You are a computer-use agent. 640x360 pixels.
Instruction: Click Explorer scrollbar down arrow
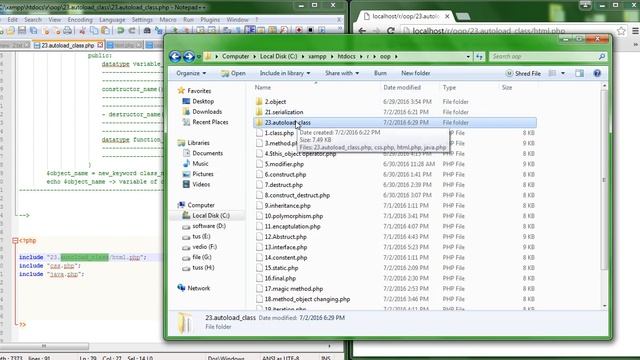pyautogui.click(x=604, y=306)
